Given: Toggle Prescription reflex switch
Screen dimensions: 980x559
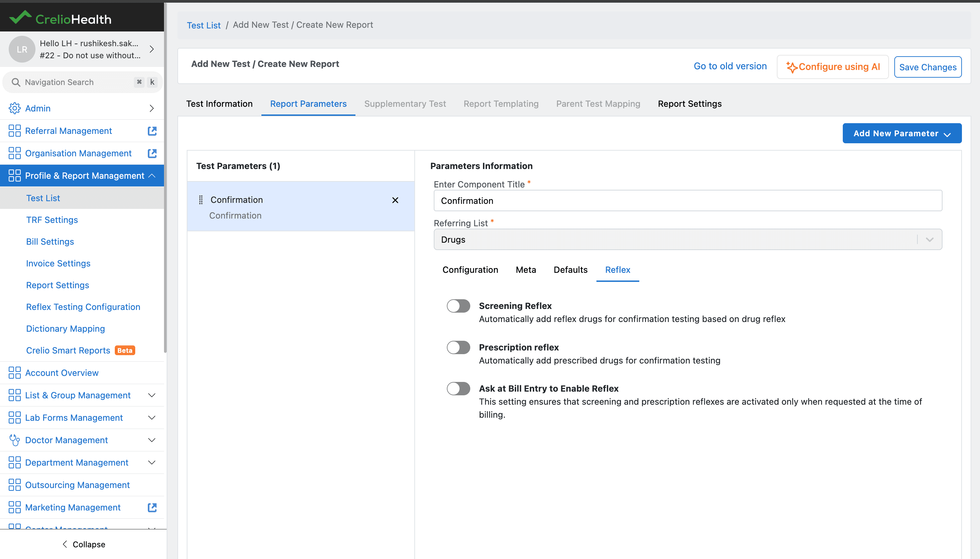Looking at the screenshot, I should pos(458,347).
